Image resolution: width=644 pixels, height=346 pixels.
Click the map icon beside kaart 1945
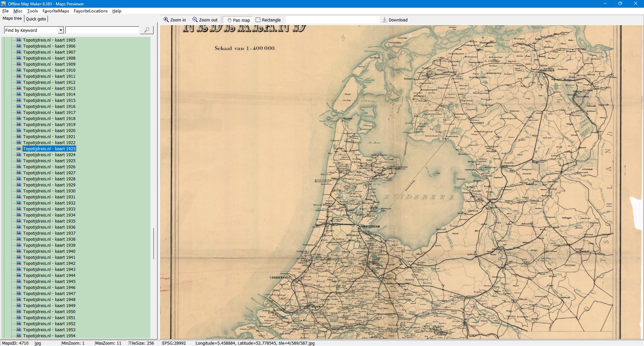tap(19, 281)
